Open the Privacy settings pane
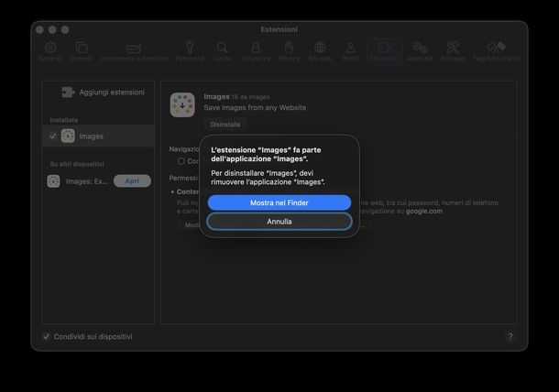The height and width of the screenshot is (392, 559). (x=289, y=51)
